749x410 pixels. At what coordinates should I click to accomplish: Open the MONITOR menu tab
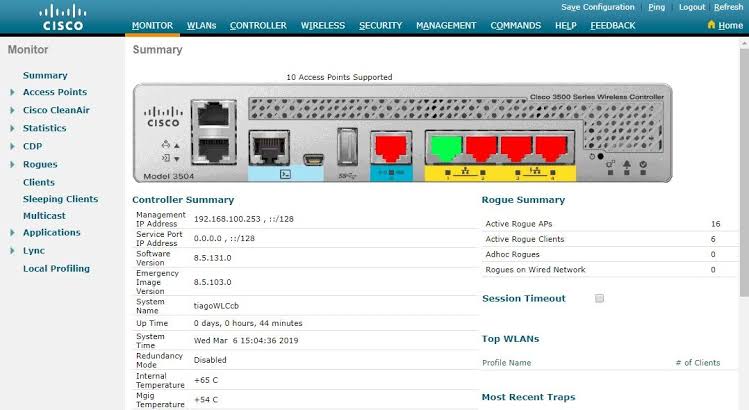[x=152, y=25]
